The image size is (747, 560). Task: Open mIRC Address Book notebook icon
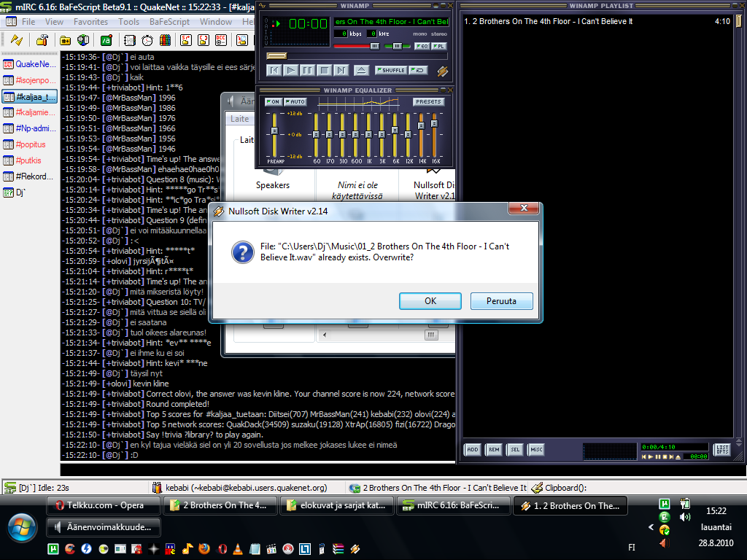tap(129, 40)
